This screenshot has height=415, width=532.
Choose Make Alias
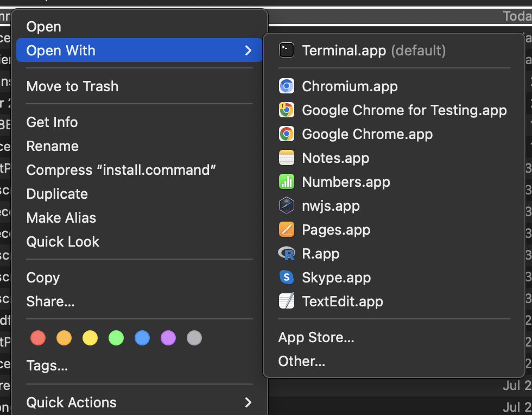click(139, 218)
